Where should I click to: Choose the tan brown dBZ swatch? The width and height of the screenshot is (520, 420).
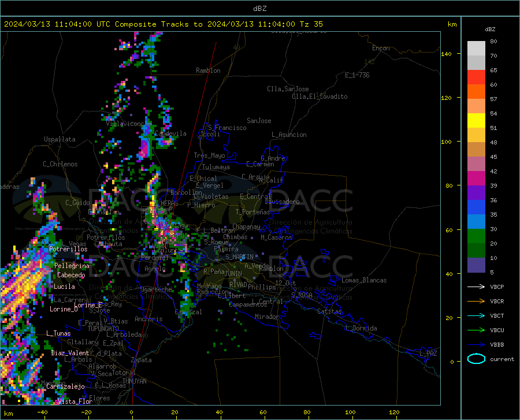[x=476, y=150]
